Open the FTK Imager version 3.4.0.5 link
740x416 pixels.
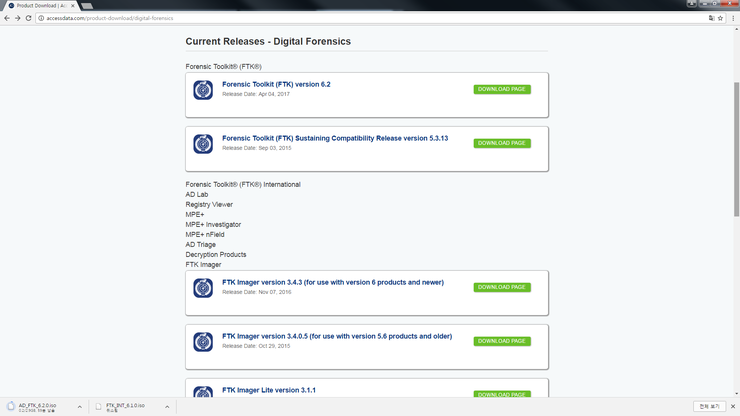coord(337,336)
